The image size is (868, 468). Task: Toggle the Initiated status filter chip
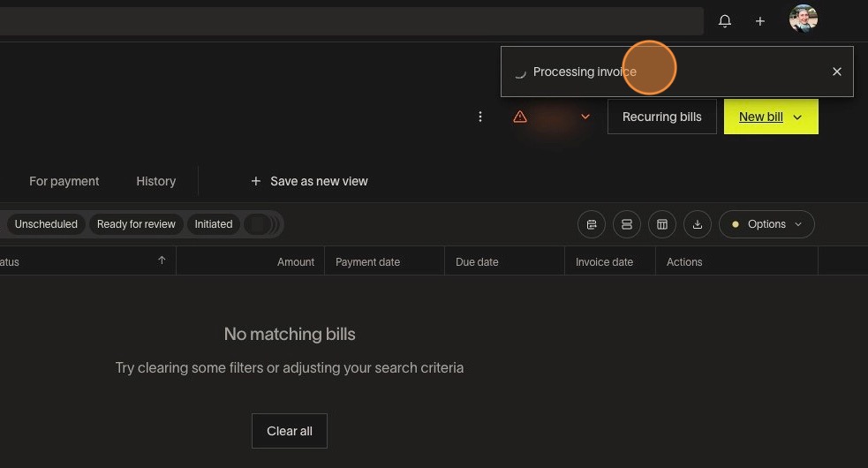214,224
